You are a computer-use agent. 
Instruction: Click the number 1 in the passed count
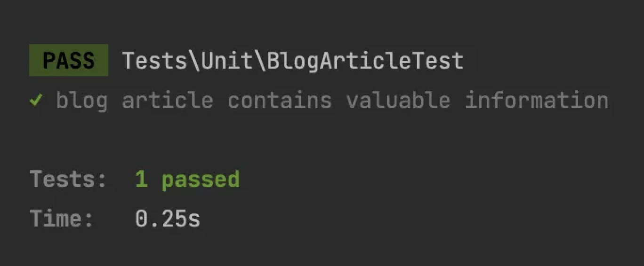[x=141, y=180]
